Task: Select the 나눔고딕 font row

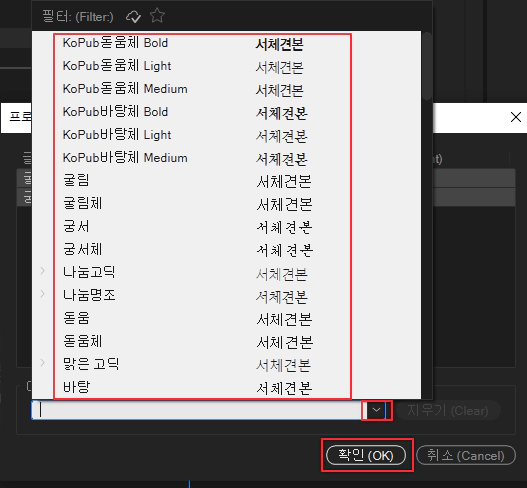Action: coord(227,272)
